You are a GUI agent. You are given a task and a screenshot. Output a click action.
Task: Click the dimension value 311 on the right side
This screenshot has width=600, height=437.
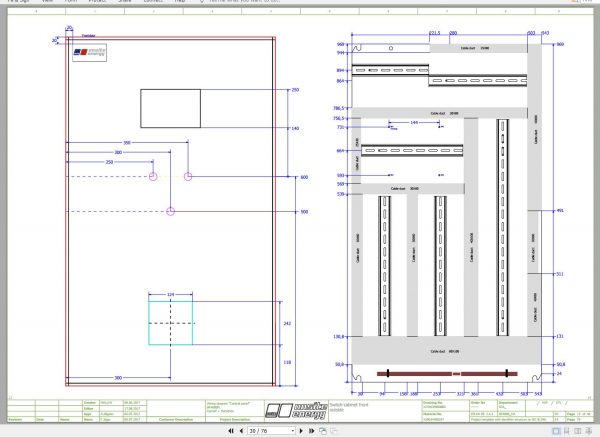pyautogui.click(x=560, y=274)
